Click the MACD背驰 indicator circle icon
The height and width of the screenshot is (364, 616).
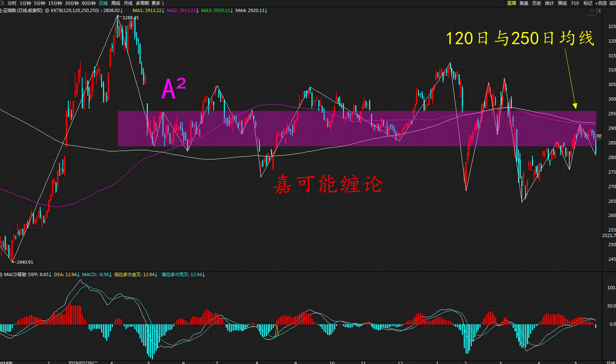click(1, 274)
